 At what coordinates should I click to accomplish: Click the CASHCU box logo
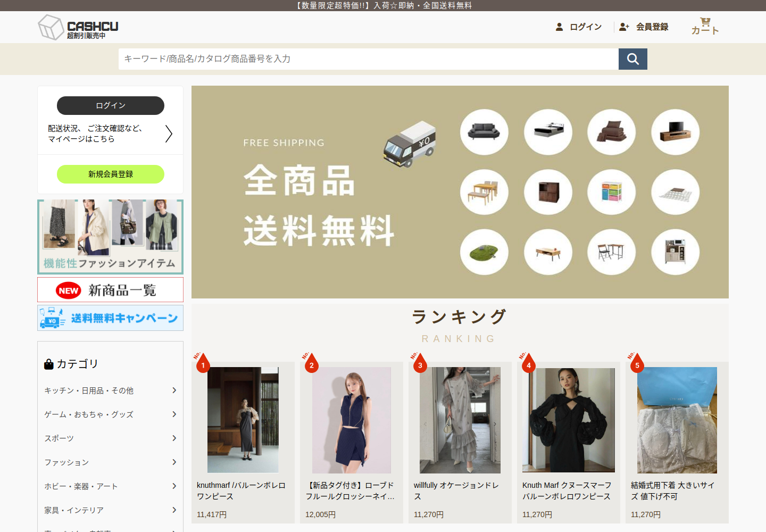coord(78,27)
